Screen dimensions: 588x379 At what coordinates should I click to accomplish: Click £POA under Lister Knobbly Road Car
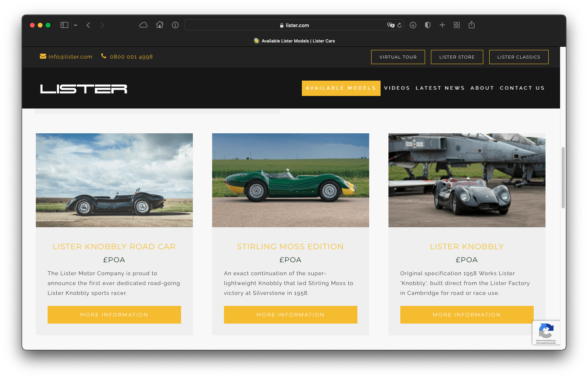tap(114, 260)
